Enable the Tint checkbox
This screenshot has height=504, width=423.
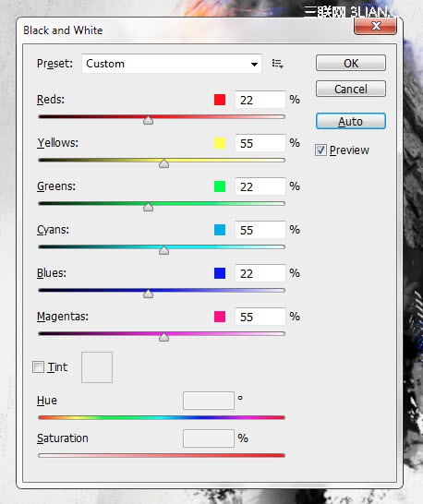click(x=38, y=366)
